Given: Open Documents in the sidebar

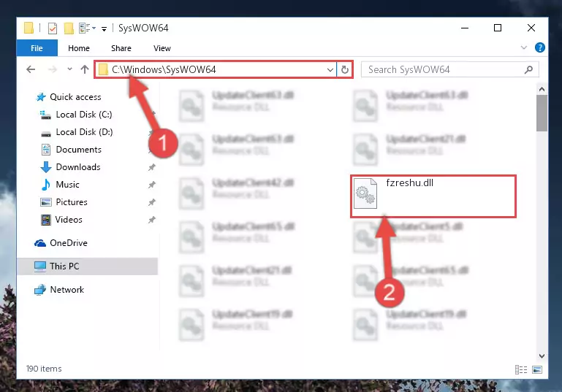Looking at the screenshot, I should coord(78,150).
